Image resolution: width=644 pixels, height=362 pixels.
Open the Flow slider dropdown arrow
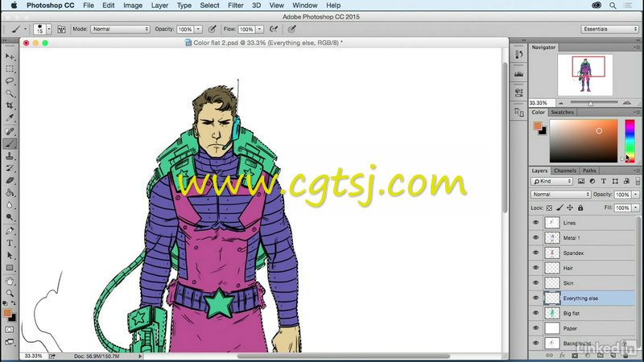point(259,29)
